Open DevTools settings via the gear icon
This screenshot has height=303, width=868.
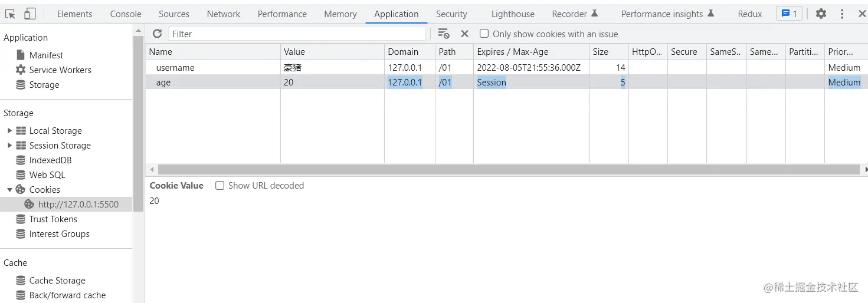(x=821, y=14)
